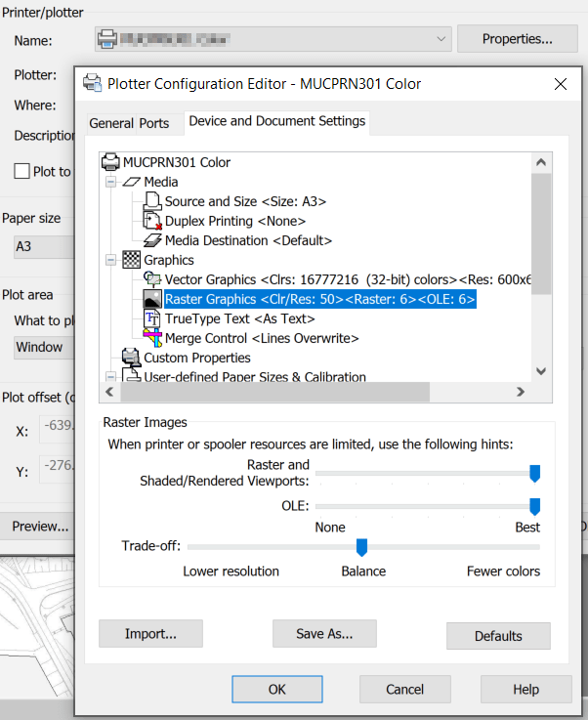This screenshot has height=720, width=588.
Task: Click the drawing preview thumbnail behind dialog
Action: [37, 627]
